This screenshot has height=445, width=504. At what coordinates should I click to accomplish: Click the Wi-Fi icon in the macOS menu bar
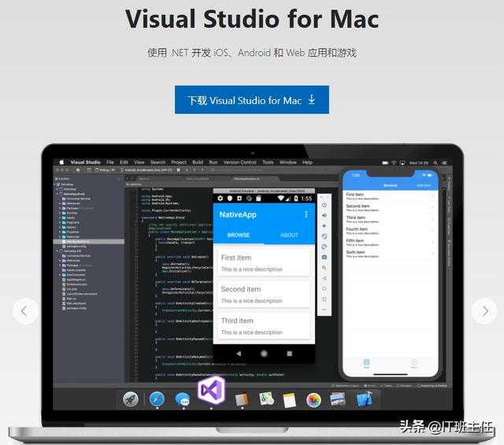394,163
